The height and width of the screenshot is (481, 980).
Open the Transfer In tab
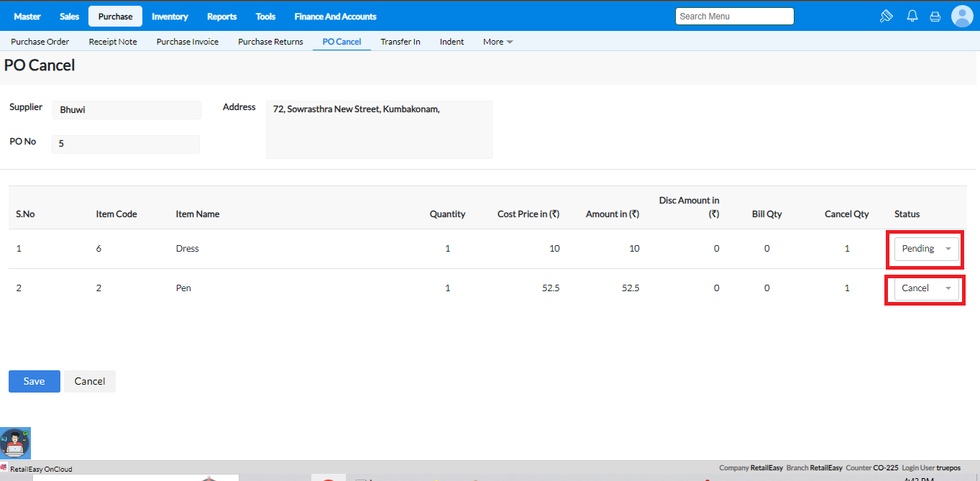(400, 42)
